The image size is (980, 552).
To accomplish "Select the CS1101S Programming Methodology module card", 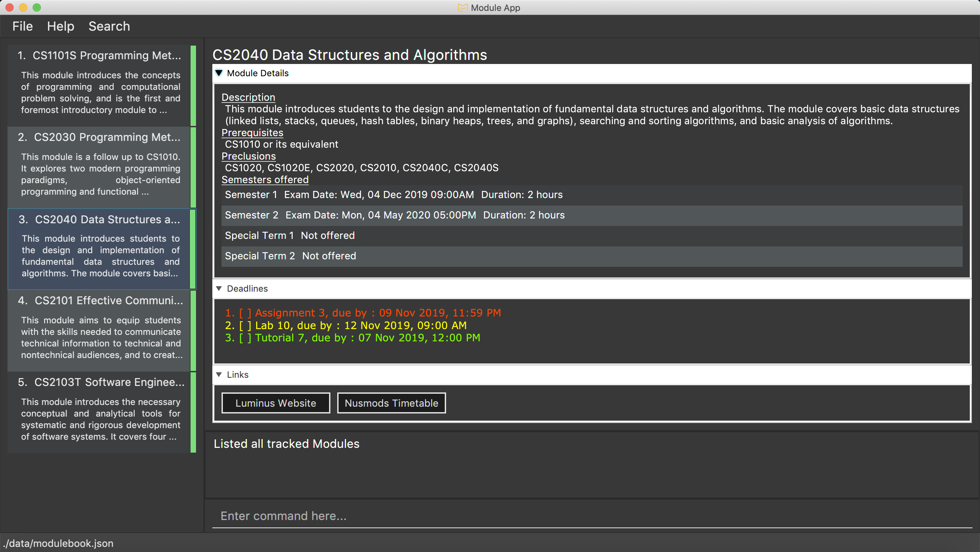I will point(99,86).
